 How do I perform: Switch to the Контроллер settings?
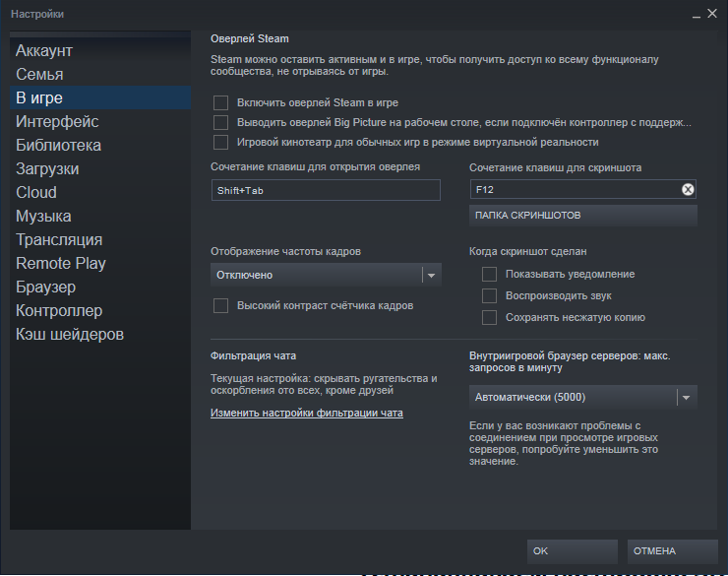pyautogui.click(x=99, y=311)
